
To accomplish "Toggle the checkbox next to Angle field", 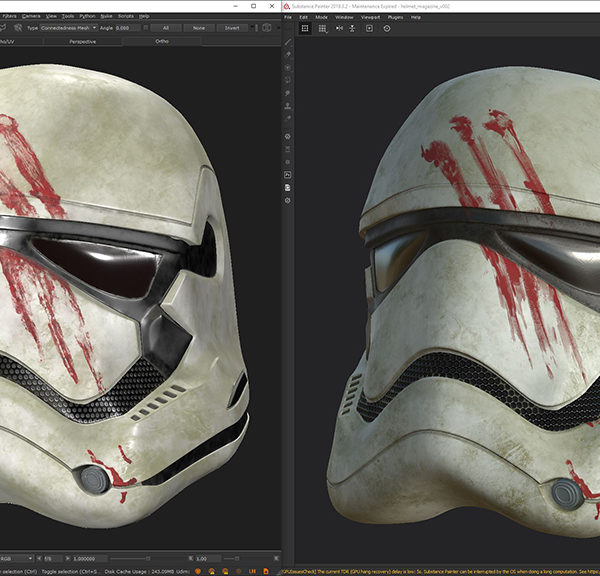I will [145, 28].
